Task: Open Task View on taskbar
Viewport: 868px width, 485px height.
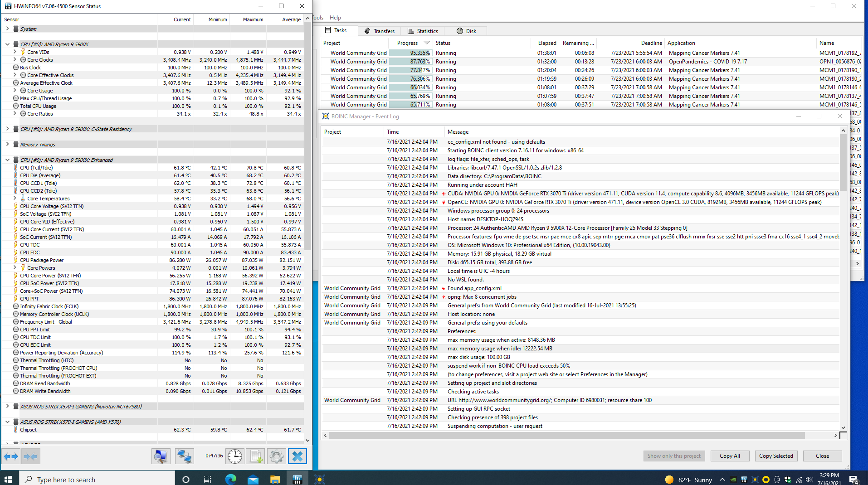Action: click(208, 480)
